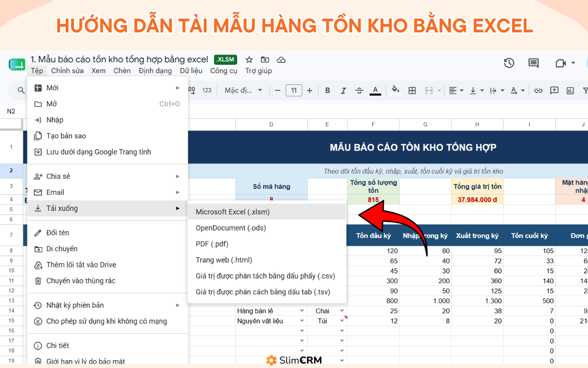Open version history clock icon

pos(509,63)
